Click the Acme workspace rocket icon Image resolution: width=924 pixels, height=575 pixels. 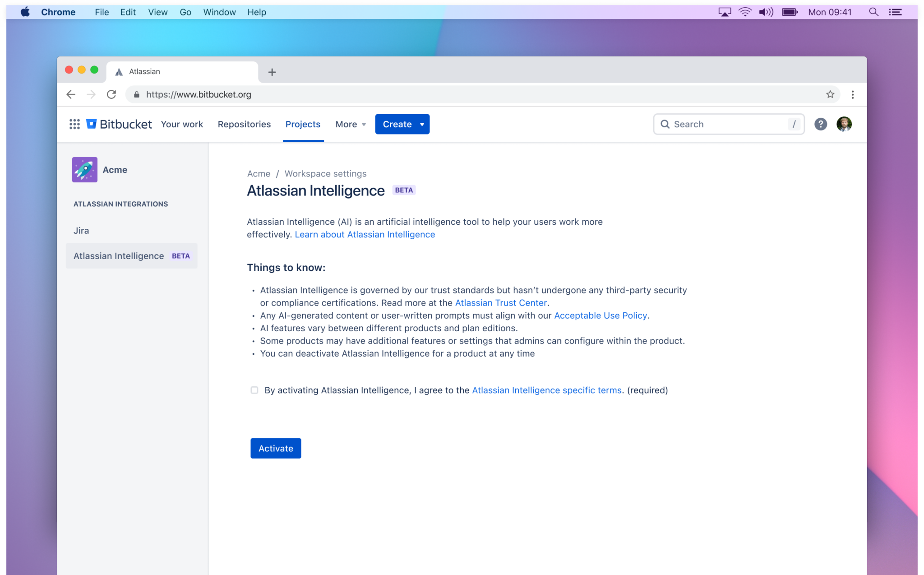pos(85,169)
